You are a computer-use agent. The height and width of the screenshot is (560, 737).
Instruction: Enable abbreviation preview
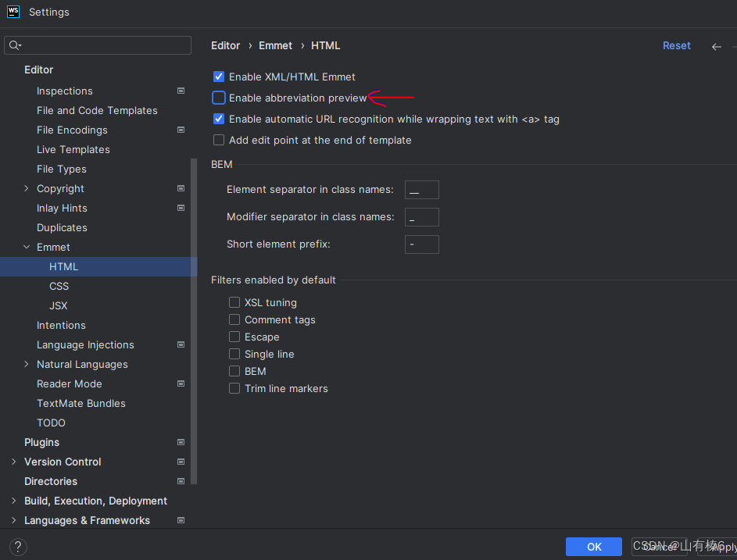219,98
